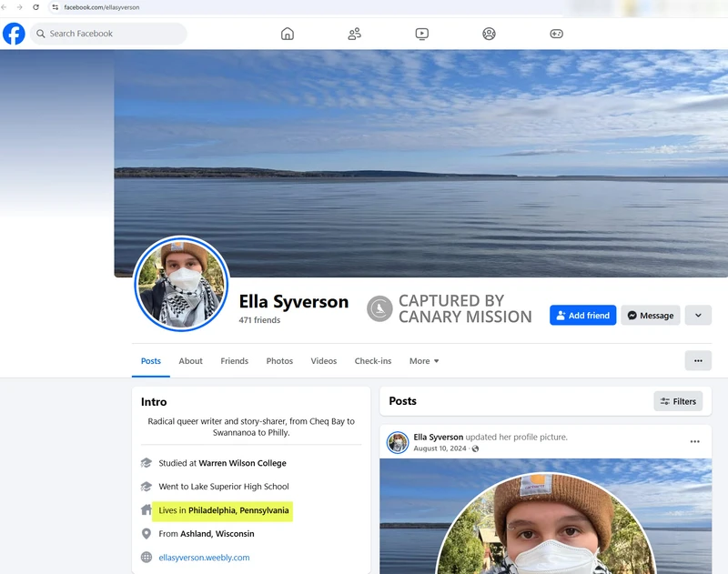Click the Ella Syverson name on the post
Viewport: 728px width, 574px height.
point(439,438)
